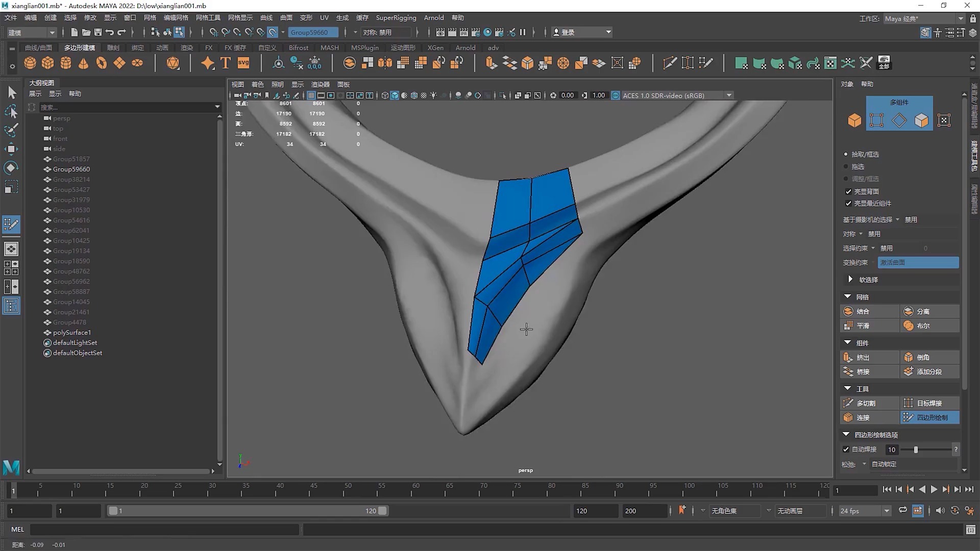
Task: Select the Rotate tool in toolbox
Action: click(11, 168)
